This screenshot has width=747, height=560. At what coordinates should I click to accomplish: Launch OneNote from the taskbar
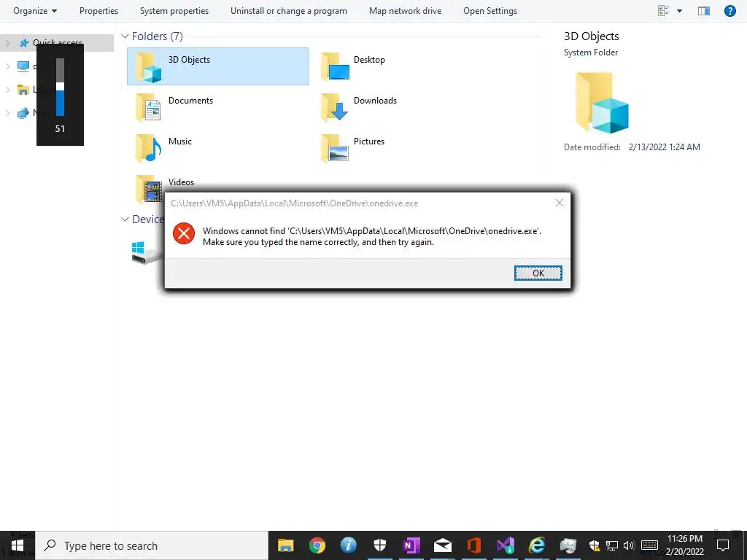click(x=411, y=545)
